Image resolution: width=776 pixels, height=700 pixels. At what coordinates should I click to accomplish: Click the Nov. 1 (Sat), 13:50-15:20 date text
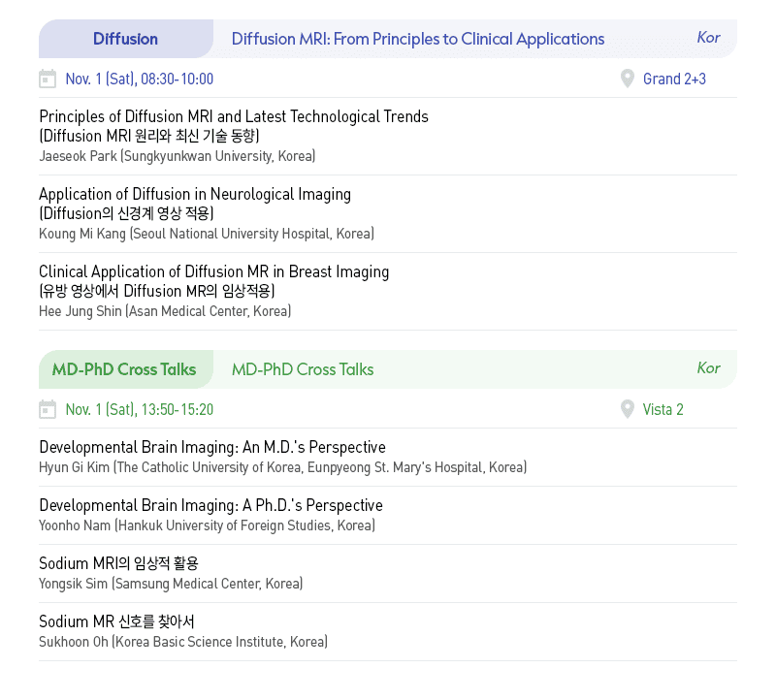tap(140, 409)
